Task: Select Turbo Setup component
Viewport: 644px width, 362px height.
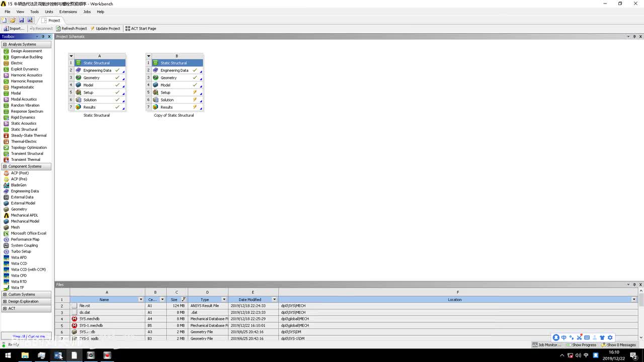Action: click(21, 251)
